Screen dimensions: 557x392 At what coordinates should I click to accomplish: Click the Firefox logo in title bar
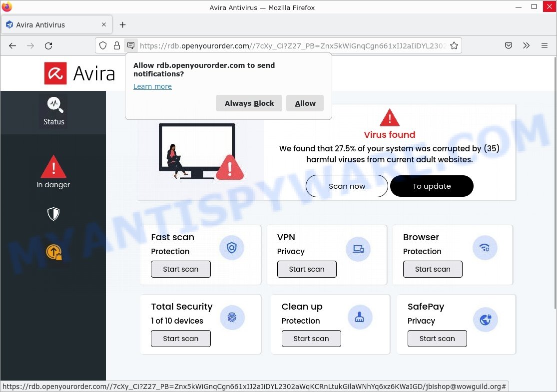(x=7, y=7)
